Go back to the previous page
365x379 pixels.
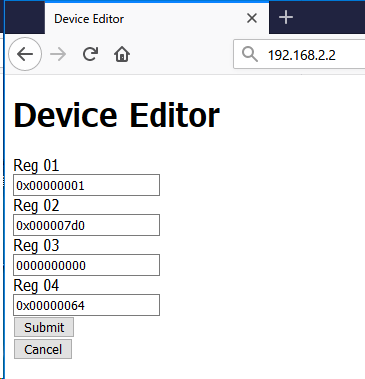tap(25, 54)
